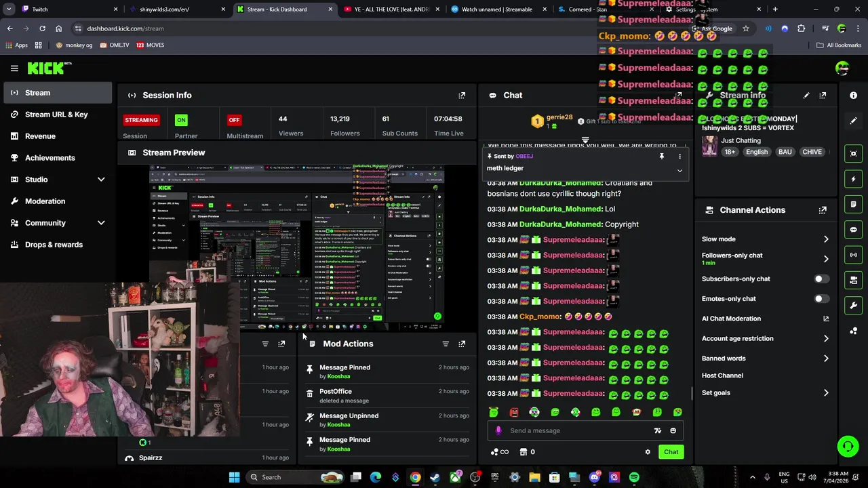The height and width of the screenshot is (488, 868).
Task: Open All Bookmarks folder
Action: tap(839, 45)
